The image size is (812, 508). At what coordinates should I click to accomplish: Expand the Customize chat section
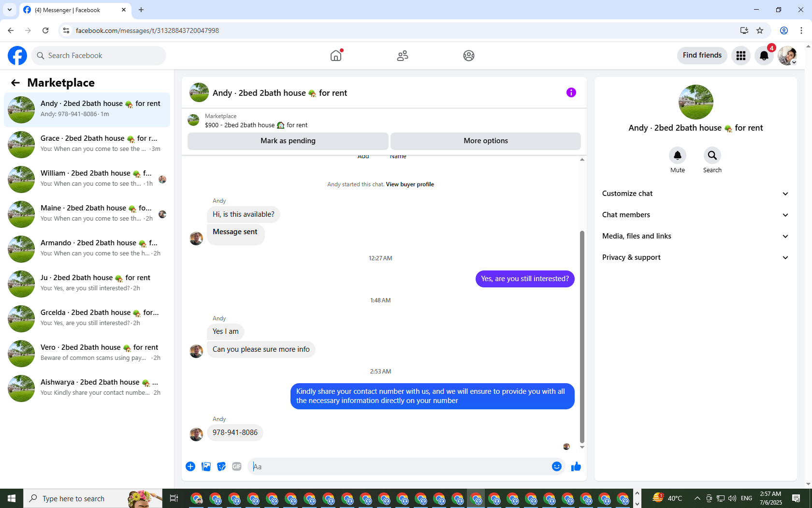696,194
